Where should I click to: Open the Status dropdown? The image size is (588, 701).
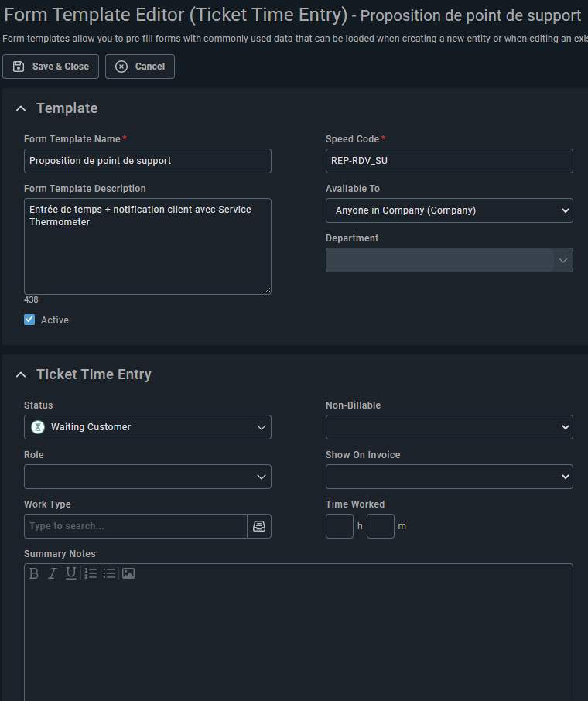pos(148,427)
